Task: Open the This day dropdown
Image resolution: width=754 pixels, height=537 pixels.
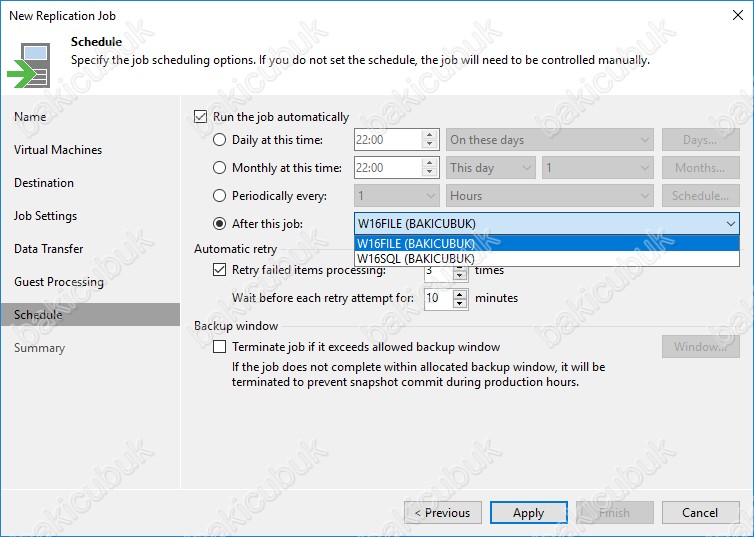Action: 490,168
